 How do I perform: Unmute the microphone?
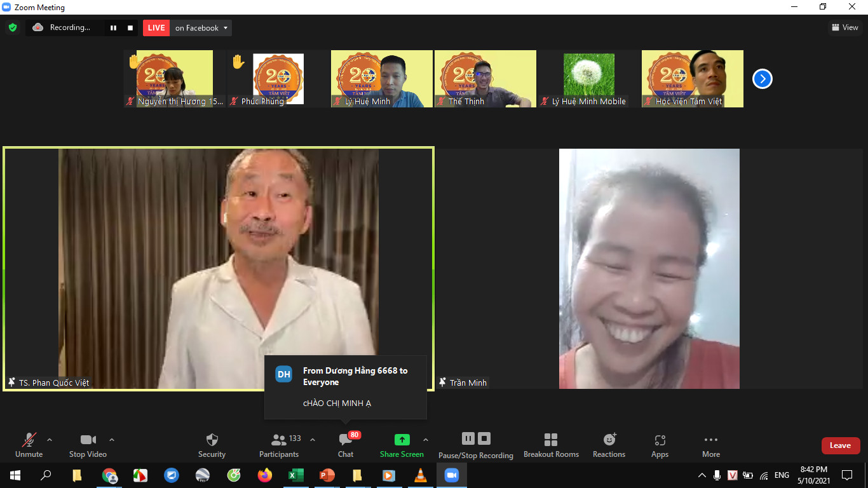pos(29,445)
